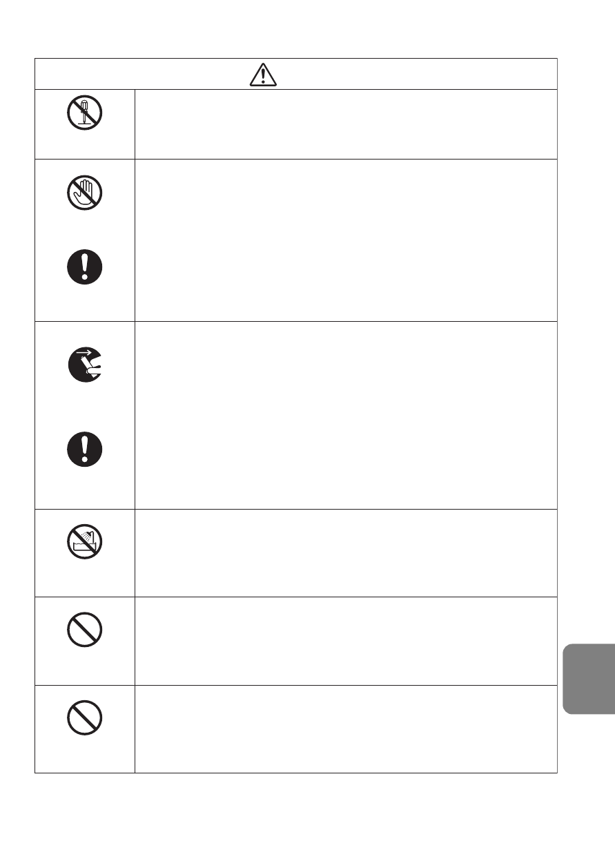The image size is (615, 868).
Task: Click exclamation mark icon beneath the unplug icon
Action: pos(85,447)
